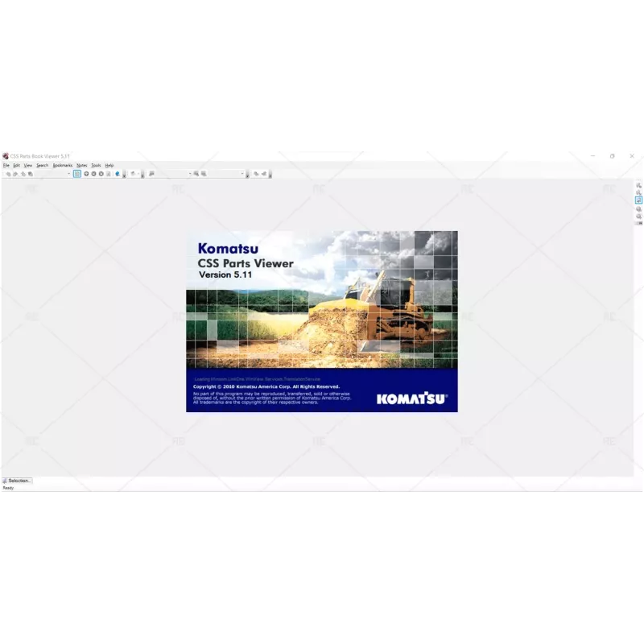Select the highlighted panel icon in the right sidebar
This screenshot has width=644, height=644.
(x=638, y=198)
